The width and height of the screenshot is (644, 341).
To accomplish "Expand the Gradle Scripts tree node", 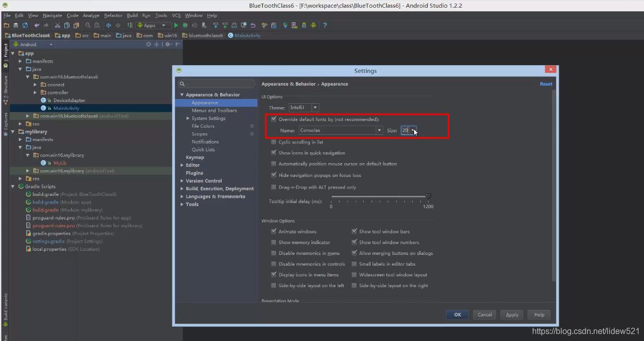I will click(12, 186).
